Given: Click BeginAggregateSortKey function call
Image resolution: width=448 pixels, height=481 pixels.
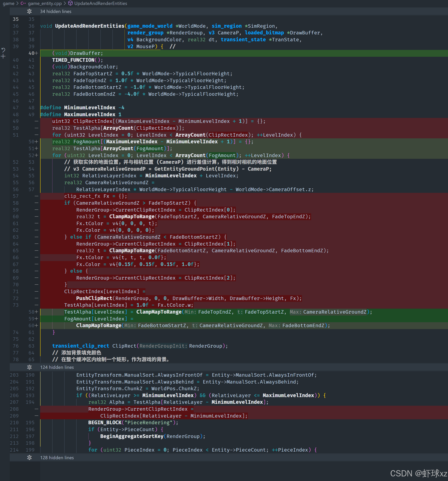Looking at the screenshot, I should (132, 436).
